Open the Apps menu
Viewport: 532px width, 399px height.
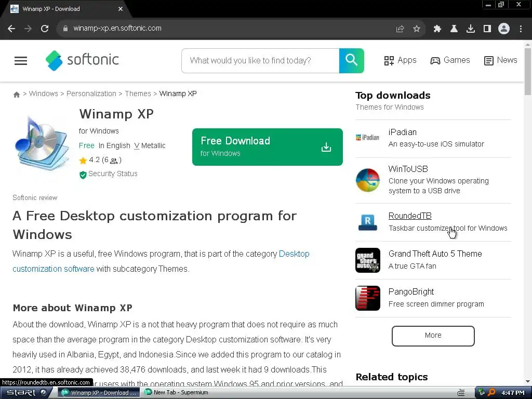coord(400,60)
